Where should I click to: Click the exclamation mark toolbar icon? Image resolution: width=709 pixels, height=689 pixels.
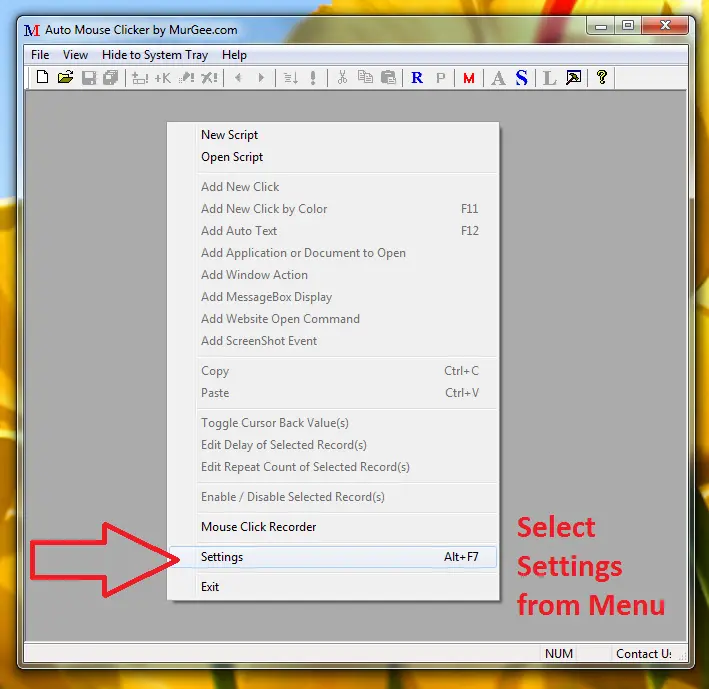313,78
